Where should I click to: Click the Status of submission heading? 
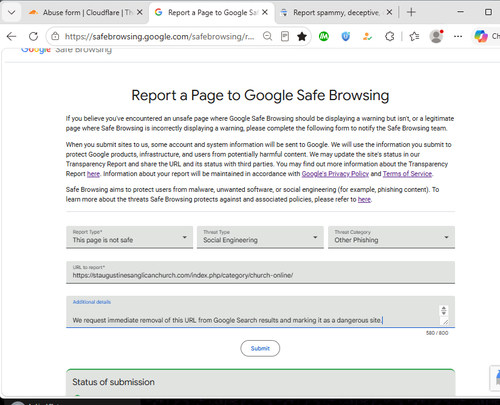tap(113, 382)
